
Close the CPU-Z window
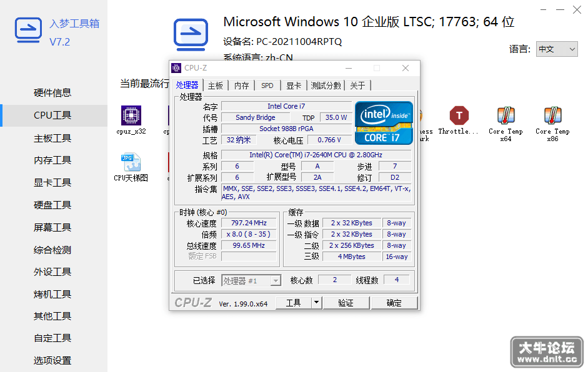[x=406, y=68]
